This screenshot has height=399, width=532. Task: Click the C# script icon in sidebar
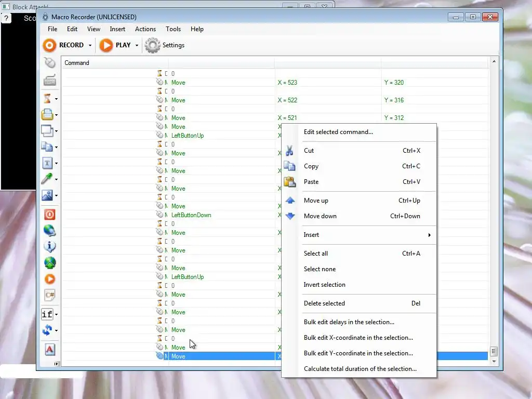tap(49, 295)
